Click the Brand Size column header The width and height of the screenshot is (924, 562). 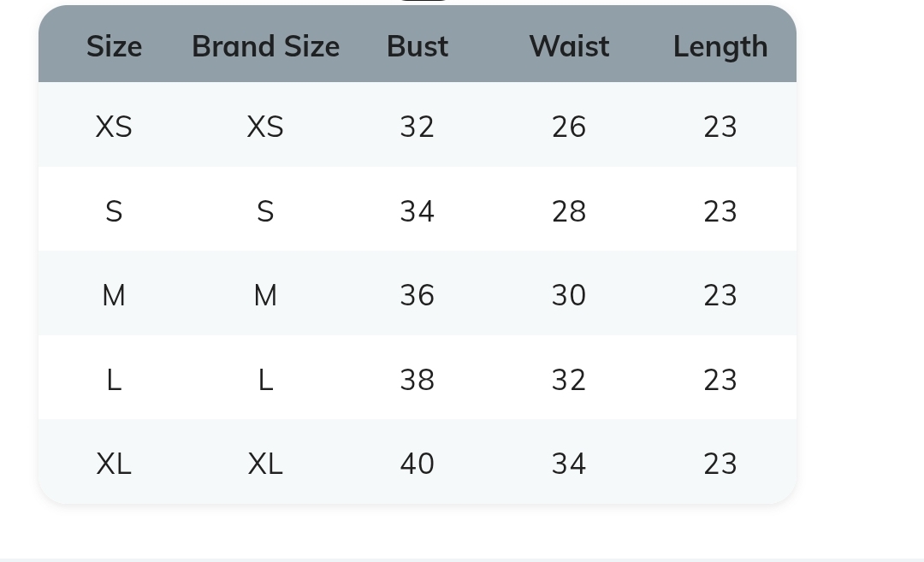(x=265, y=46)
